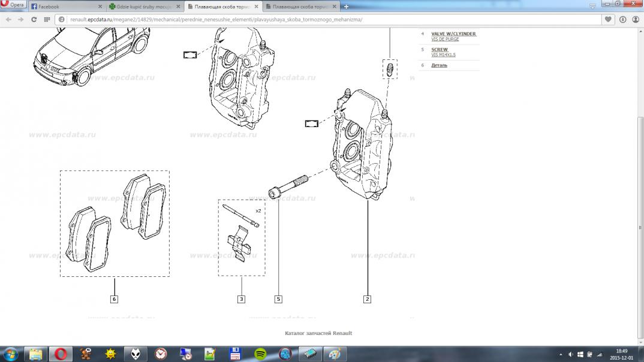Viewport: 644px width, 362px height.
Task: Open the Windows Start menu
Action: [x=10, y=354]
